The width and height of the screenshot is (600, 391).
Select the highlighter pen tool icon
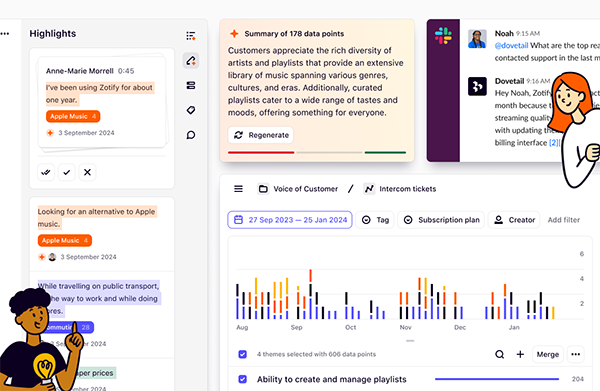(x=191, y=60)
